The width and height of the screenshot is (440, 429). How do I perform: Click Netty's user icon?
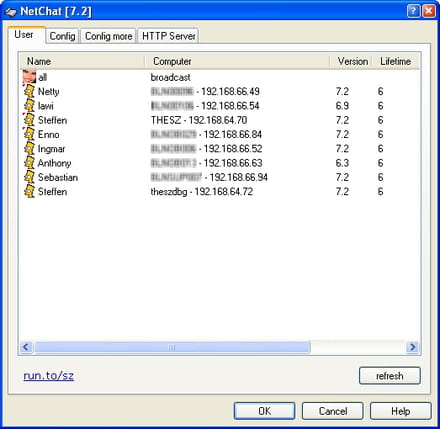pos(29,91)
